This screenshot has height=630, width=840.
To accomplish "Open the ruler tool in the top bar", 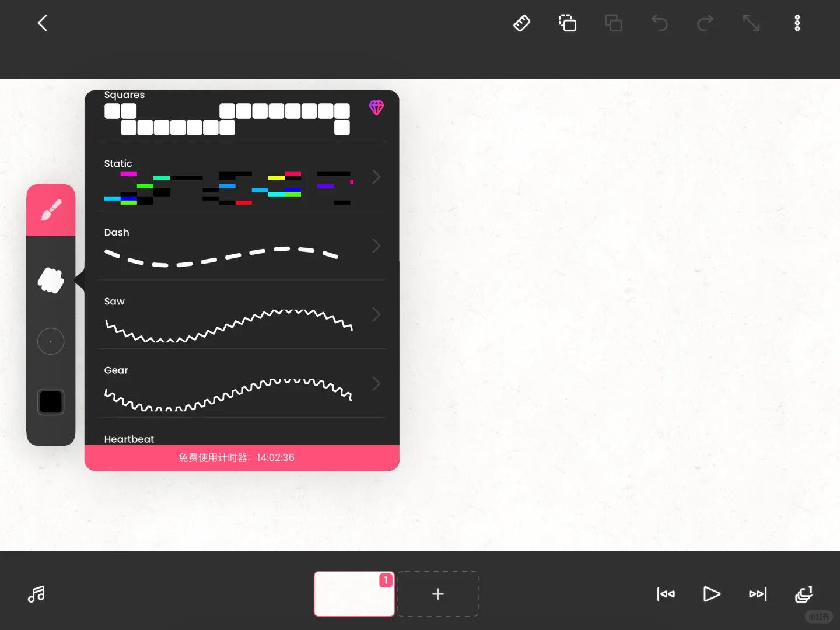I will pyautogui.click(x=521, y=23).
